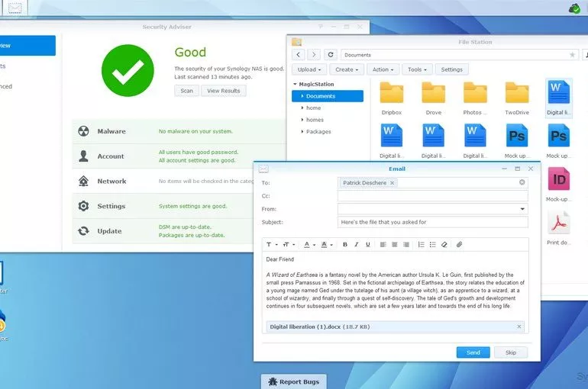588x389 pixels.
Task: Click the File Station Settings button
Action: pyautogui.click(x=452, y=69)
